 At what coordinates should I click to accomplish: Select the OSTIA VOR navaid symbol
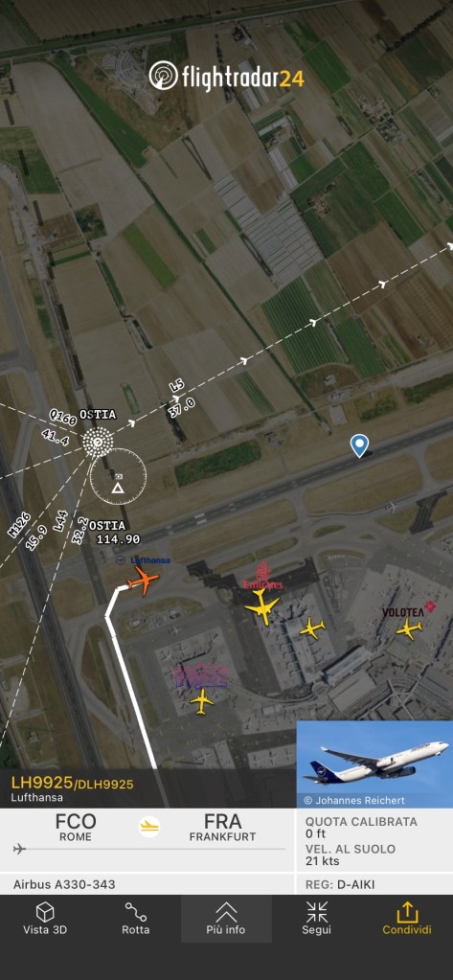(98, 444)
